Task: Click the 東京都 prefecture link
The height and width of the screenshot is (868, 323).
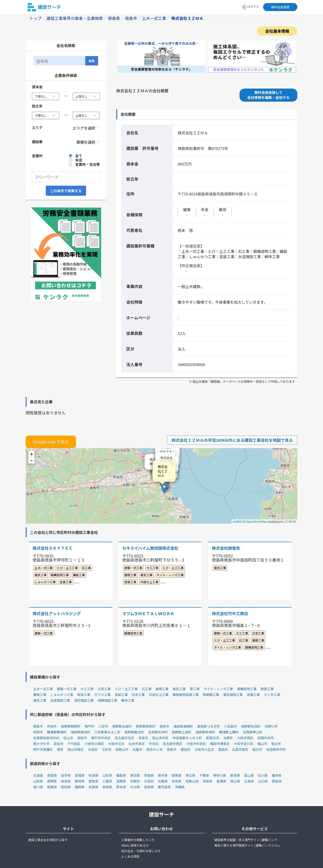Action: 135,776
